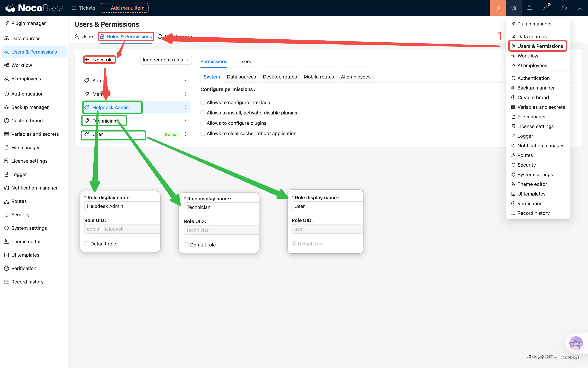
Task: Click the Synchronize refresh icon
Action: click(160, 36)
